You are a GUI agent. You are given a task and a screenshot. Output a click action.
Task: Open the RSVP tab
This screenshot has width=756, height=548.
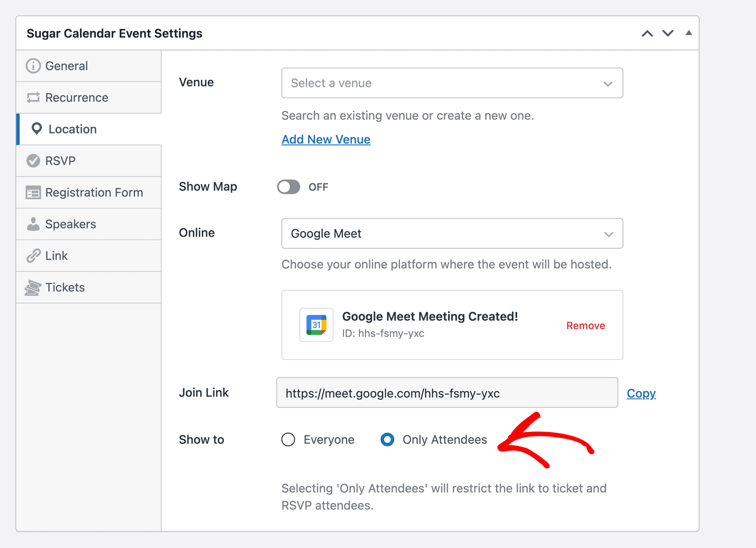[89, 161]
